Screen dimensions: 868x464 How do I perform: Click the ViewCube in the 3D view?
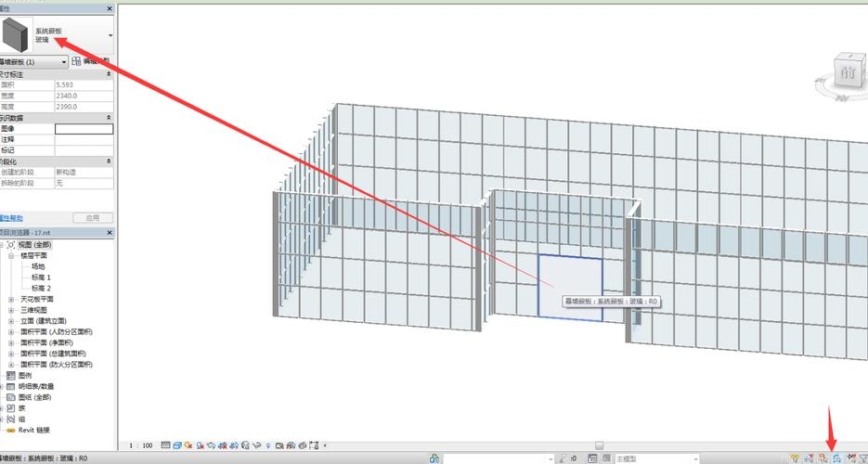click(847, 71)
